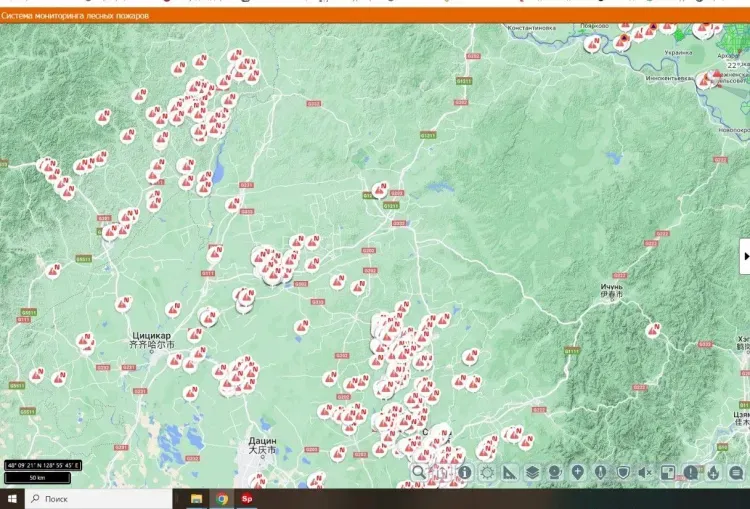
Task: Select the triangle ruler measurement tool
Action: [509, 472]
